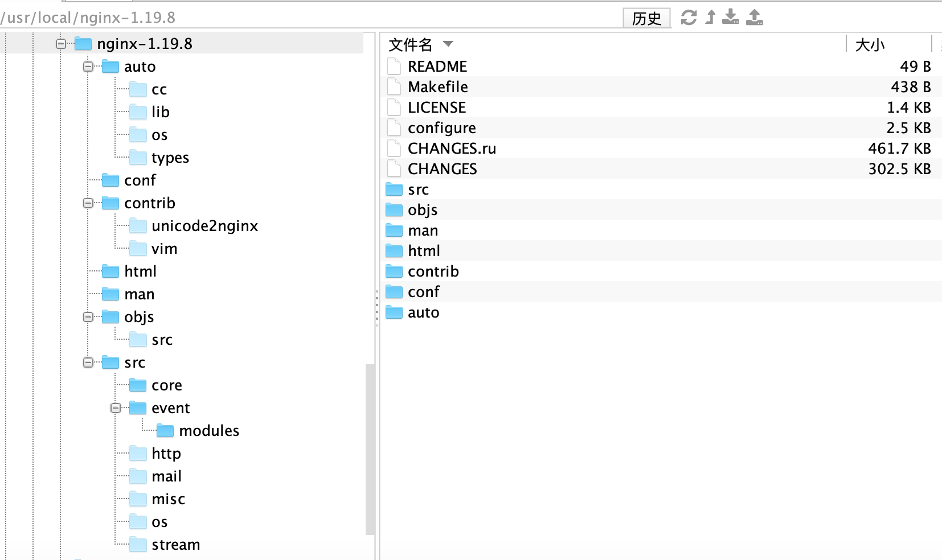This screenshot has width=942, height=560.
Task: Click the 438 B size value
Action: click(911, 87)
